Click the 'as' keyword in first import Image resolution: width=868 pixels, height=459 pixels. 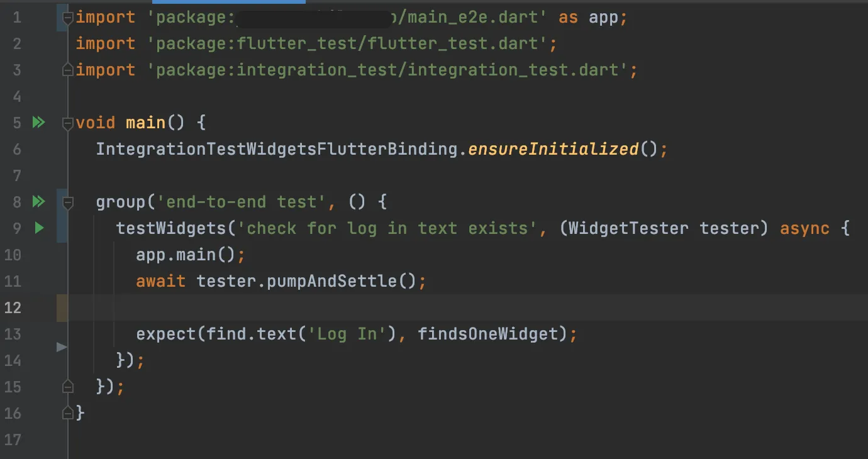[569, 17]
